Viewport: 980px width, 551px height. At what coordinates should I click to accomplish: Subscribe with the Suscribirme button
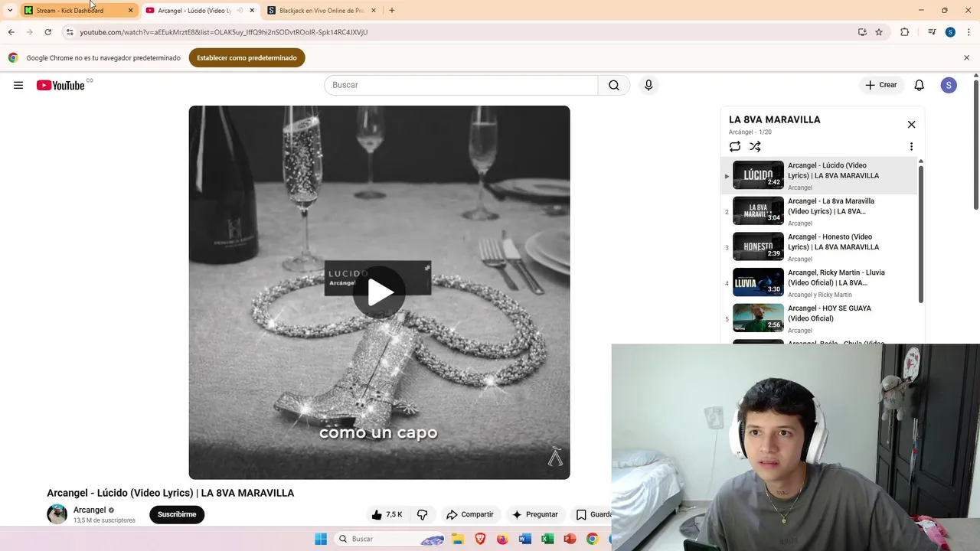click(x=177, y=514)
